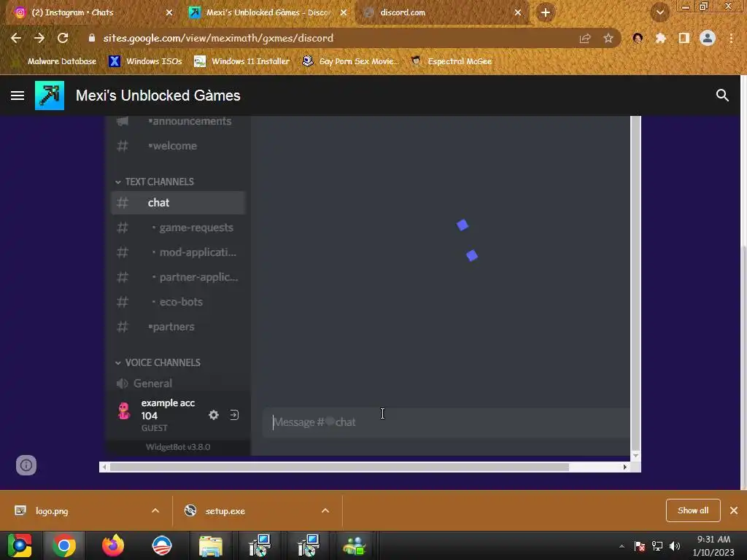The height and width of the screenshot is (560, 747).
Task: Share this page from the address bar
Action: 585,38
